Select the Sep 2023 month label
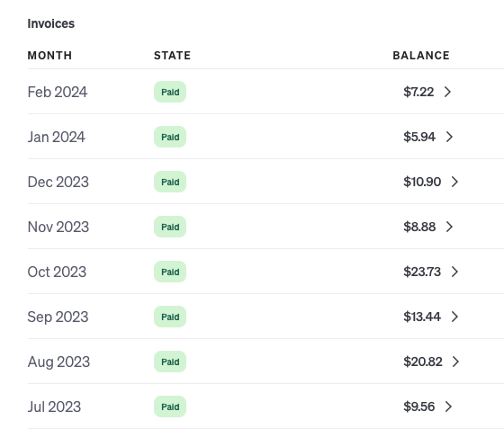This screenshot has height=438, width=504. pyautogui.click(x=58, y=317)
